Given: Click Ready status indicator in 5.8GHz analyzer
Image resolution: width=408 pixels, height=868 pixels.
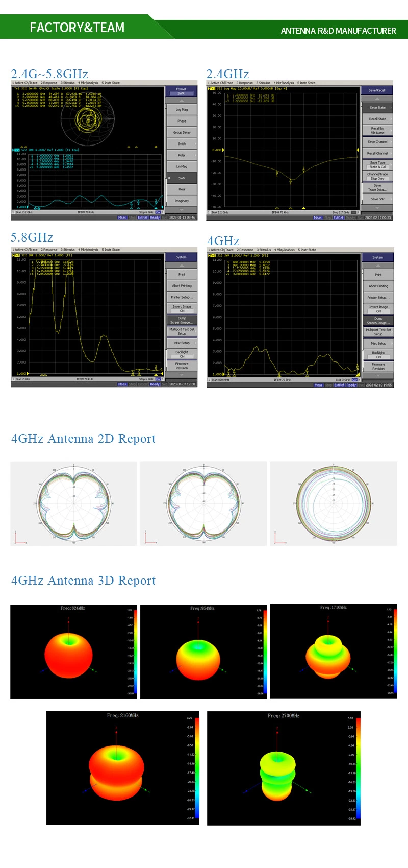Looking at the screenshot, I should pyautogui.click(x=155, y=384).
